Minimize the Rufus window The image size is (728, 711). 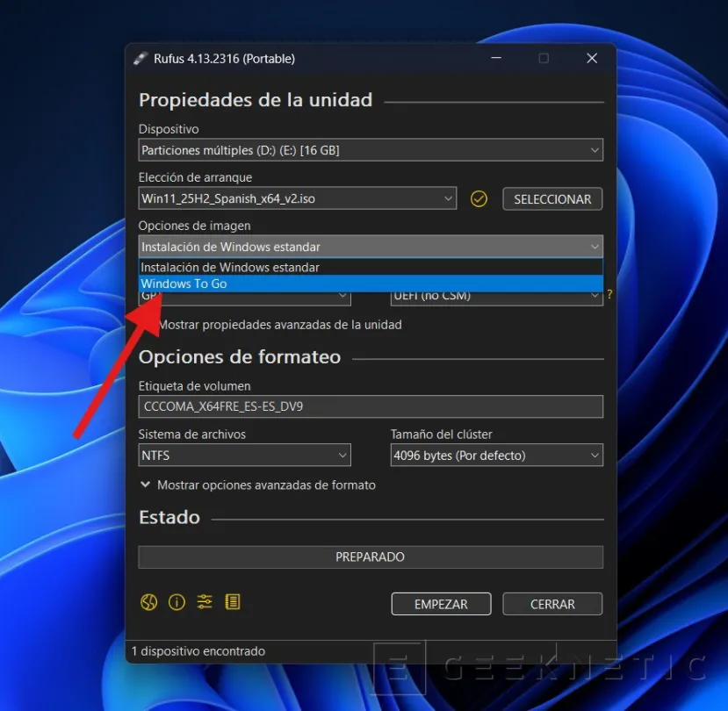coord(495,58)
